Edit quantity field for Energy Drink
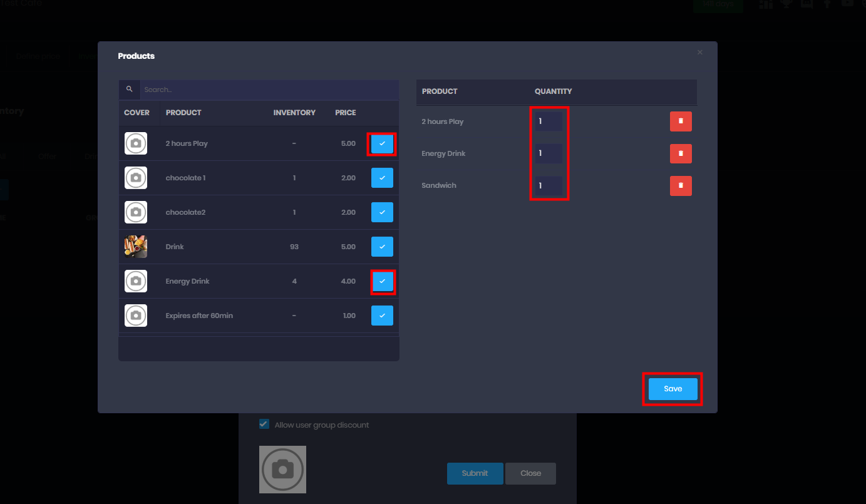Image resolution: width=866 pixels, height=504 pixels. pos(549,153)
